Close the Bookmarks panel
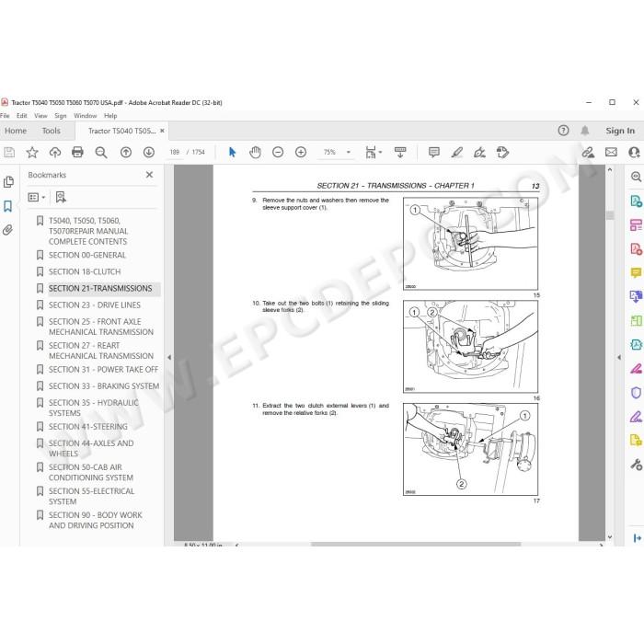The height and width of the screenshot is (644, 644). (x=149, y=175)
